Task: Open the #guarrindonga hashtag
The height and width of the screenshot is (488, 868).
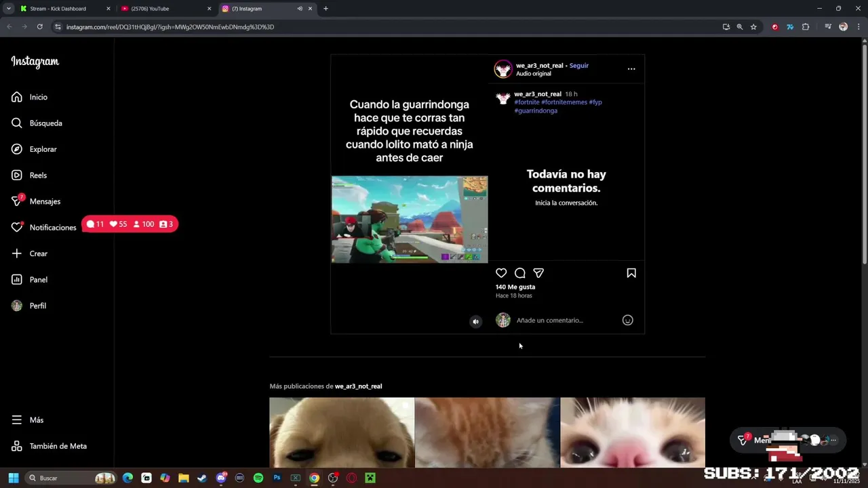Action: click(x=536, y=110)
